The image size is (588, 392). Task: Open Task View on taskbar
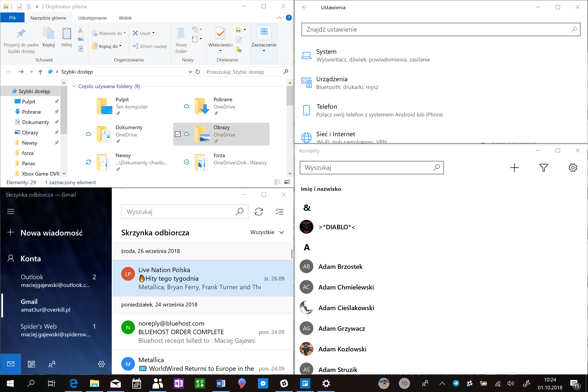pos(52,383)
